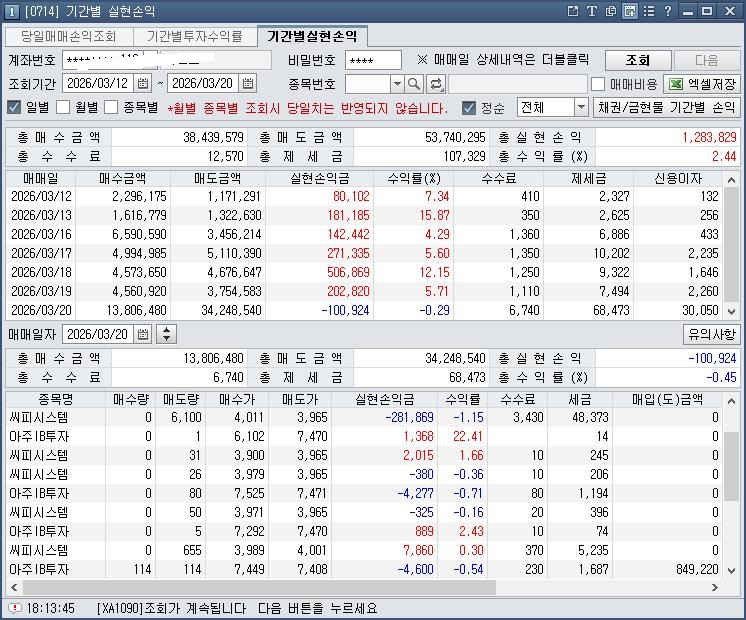Screen dimensions: 746x620
Task: Click the 신용이자 column header
Action: (678, 178)
